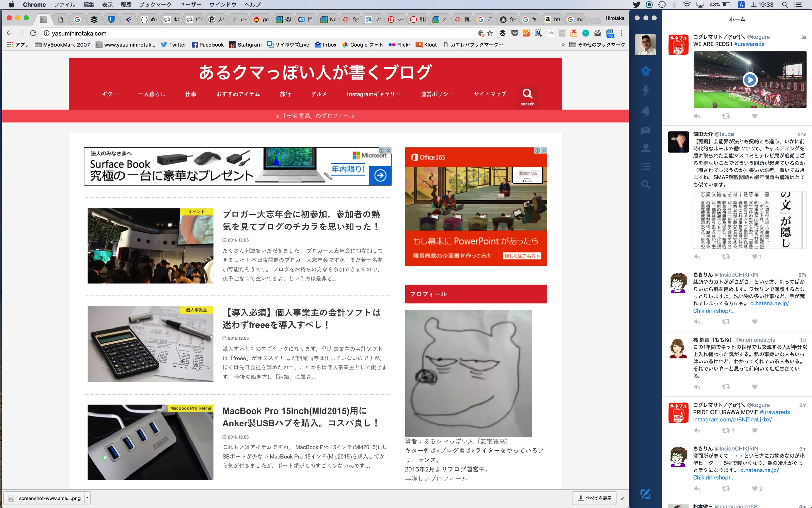Click the address bar showing yasumihirotaka.com
Screen dimensions: 812x508
261,33
